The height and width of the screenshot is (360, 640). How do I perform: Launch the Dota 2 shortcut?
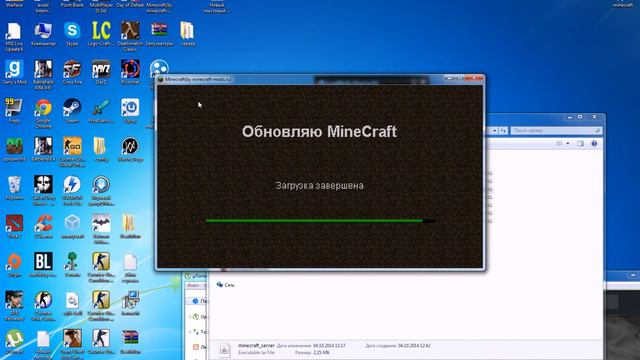click(14, 224)
